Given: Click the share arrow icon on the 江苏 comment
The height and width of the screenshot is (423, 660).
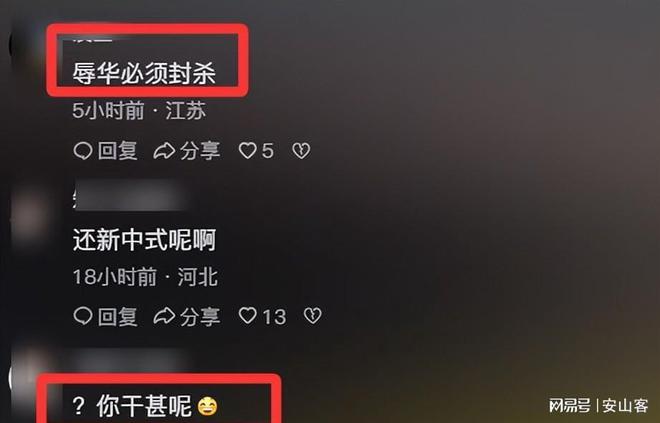Looking at the screenshot, I should (x=164, y=151).
